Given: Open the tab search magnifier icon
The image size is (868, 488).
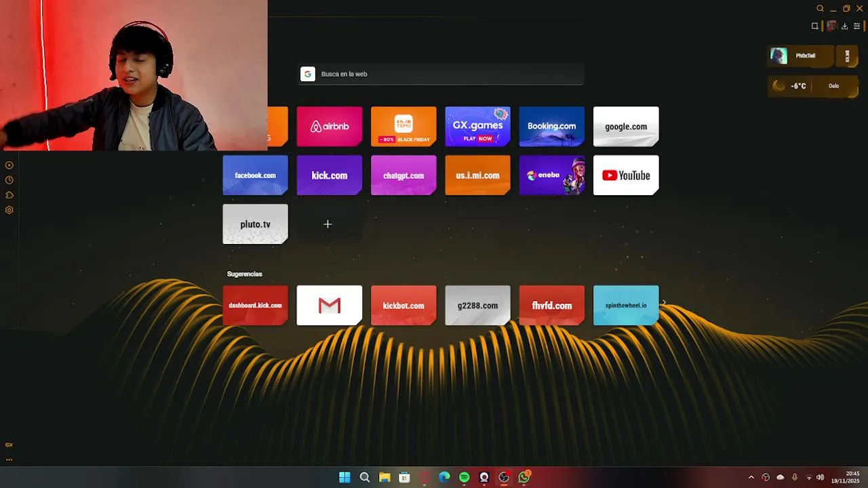Looking at the screenshot, I should pyautogui.click(x=820, y=9).
